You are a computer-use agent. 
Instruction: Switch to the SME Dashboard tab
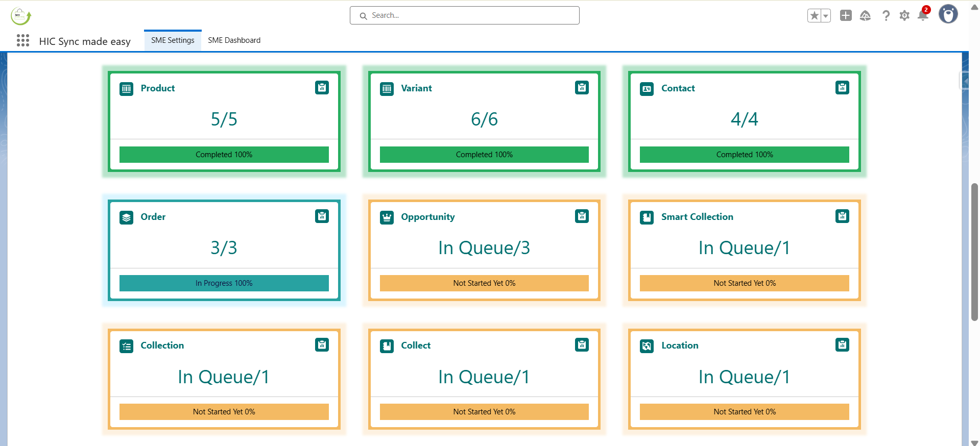234,40
